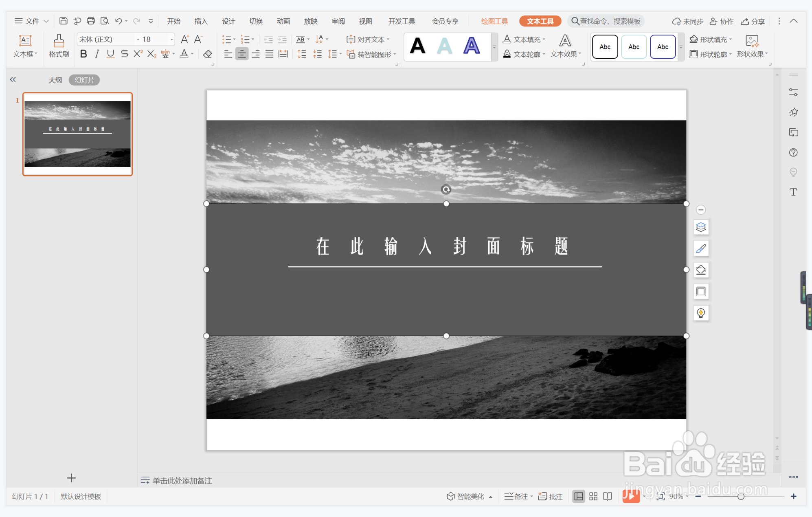Viewport: 812px width, 517px height.
Task: Open the 插入 ribbon tab
Action: pyautogui.click(x=201, y=21)
